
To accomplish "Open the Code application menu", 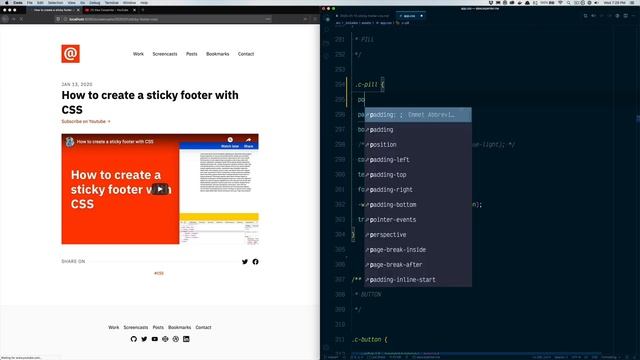I will [18, 3].
